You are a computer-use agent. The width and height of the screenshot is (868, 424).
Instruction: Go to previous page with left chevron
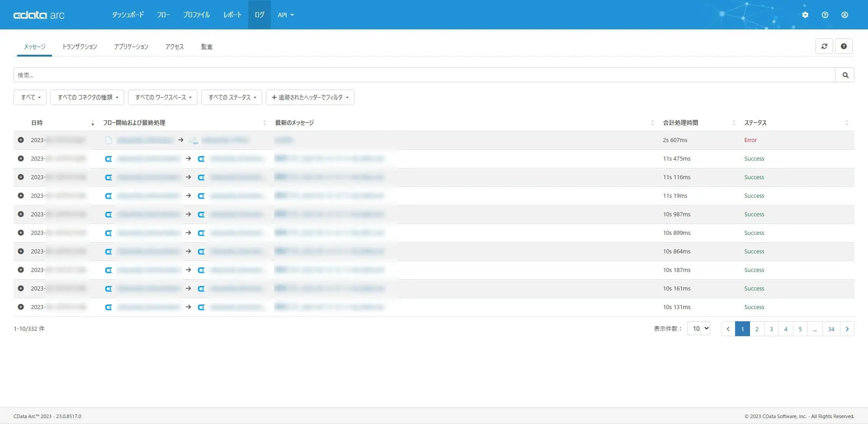pyautogui.click(x=728, y=329)
